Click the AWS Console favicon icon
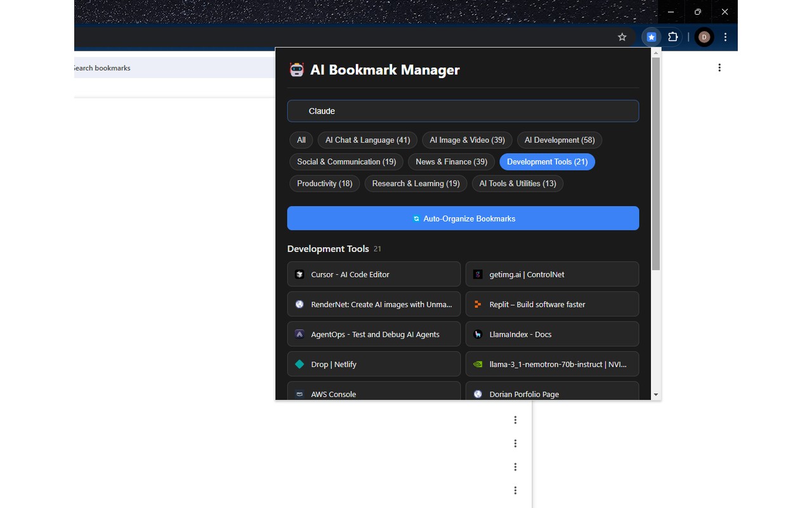812x508 pixels. 299,394
